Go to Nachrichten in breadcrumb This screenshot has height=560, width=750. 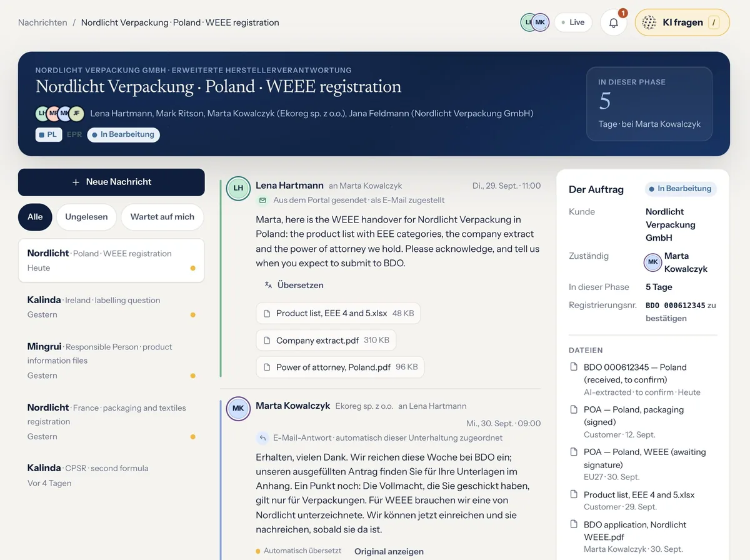[x=42, y=22]
